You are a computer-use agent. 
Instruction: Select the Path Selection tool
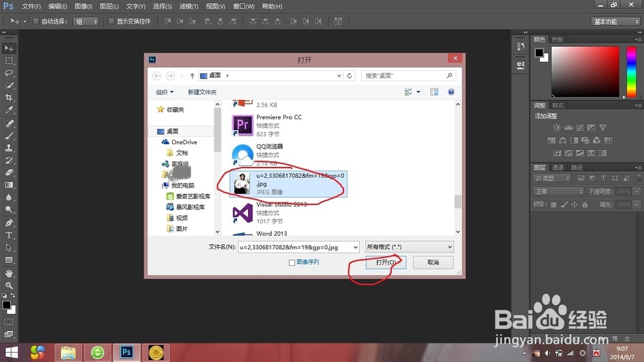coord(8,248)
